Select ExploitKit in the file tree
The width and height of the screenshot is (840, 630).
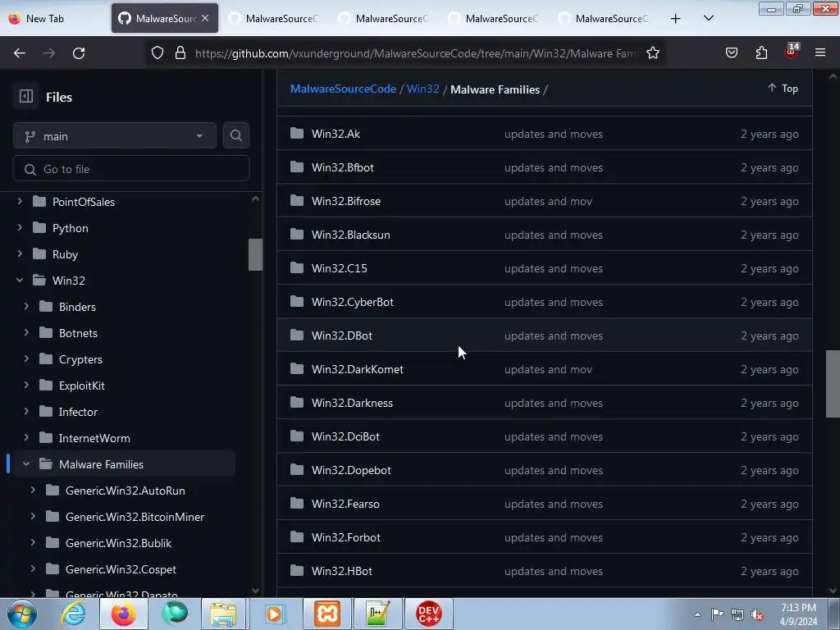tap(82, 386)
